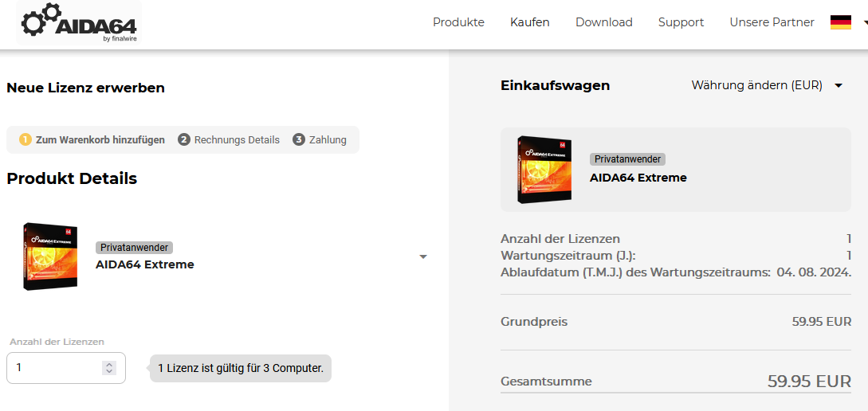Click the Ablaufdatum (T.M.J.) des Wartungszeitraums label
Screen dimensions: 868x411
click(635, 272)
